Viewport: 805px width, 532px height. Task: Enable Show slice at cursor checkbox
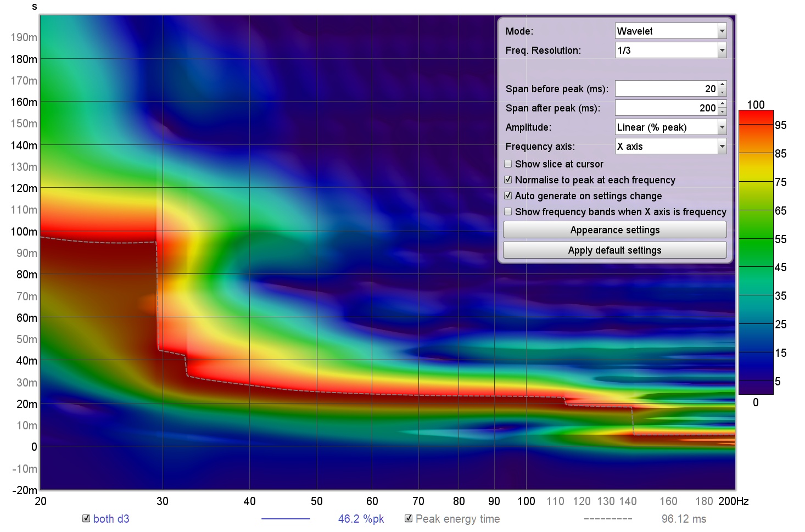click(508, 164)
